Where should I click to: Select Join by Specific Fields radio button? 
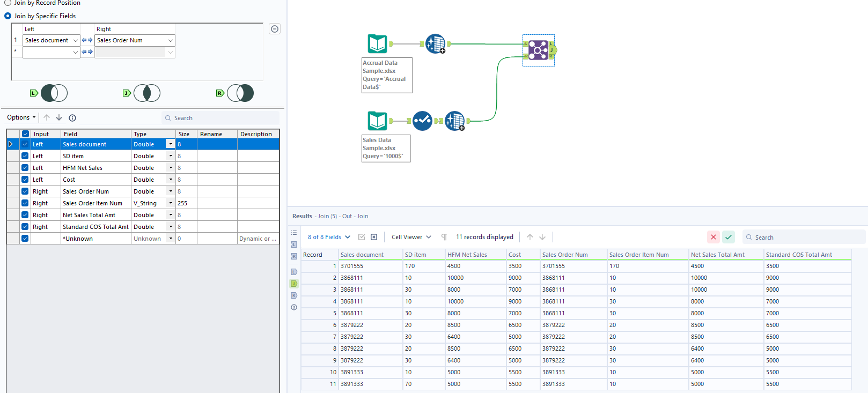8,16
